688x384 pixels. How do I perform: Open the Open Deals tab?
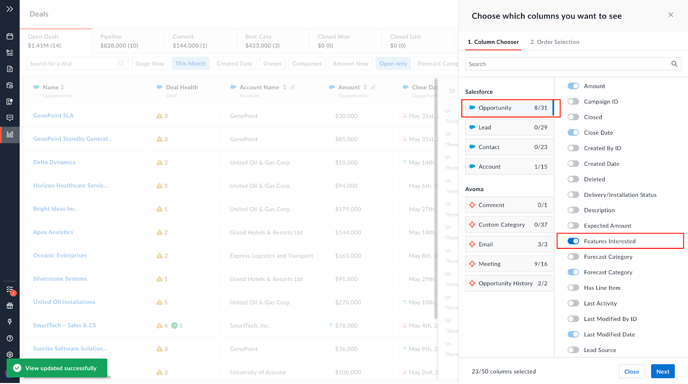tap(56, 41)
